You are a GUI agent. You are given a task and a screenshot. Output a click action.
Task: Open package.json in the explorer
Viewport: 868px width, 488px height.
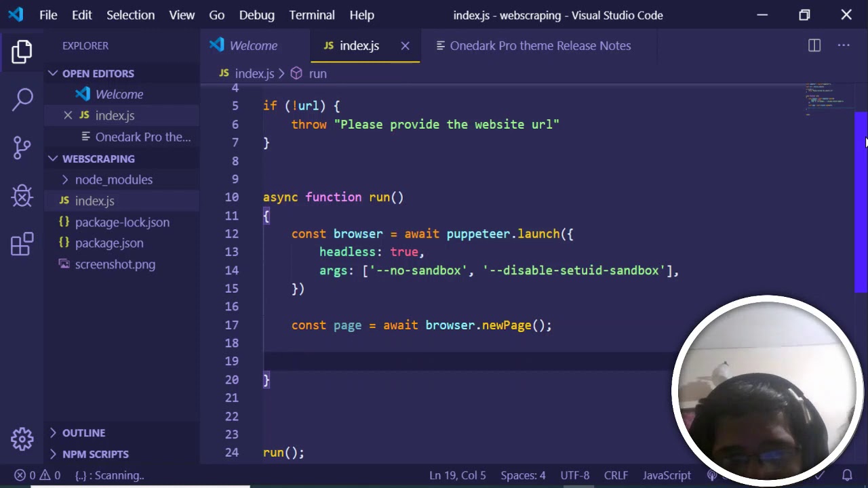pos(108,243)
